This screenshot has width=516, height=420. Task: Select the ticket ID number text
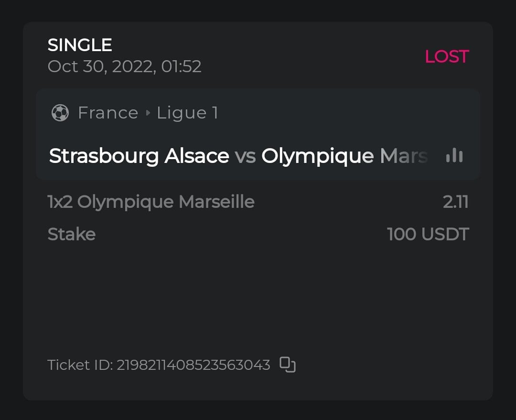pyautogui.click(x=193, y=365)
